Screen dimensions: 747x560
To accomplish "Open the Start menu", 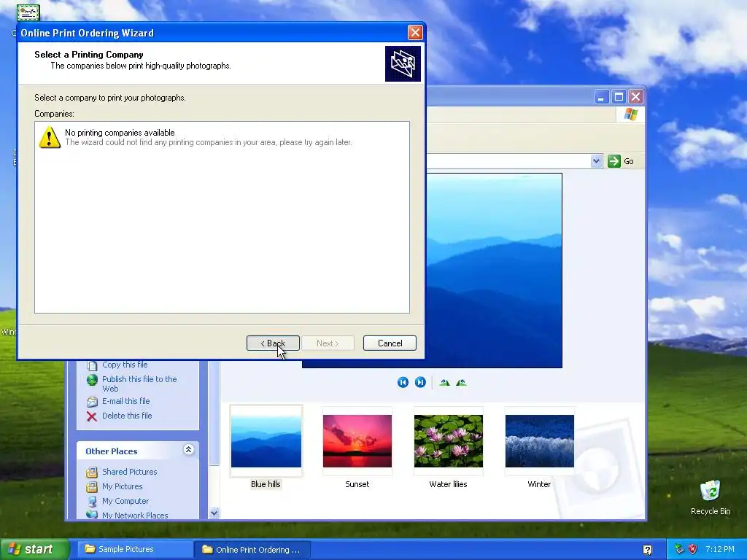I will point(34,550).
